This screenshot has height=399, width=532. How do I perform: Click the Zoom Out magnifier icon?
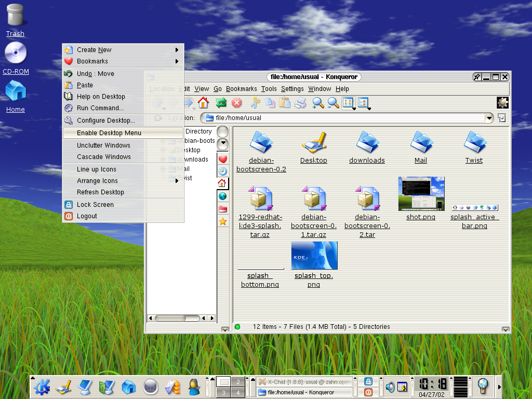coord(333,102)
